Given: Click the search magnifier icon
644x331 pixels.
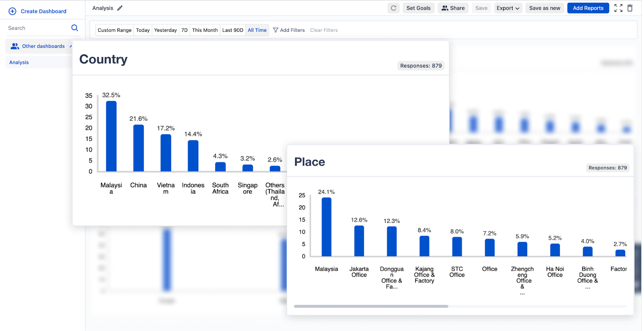Looking at the screenshot, I should (x=74, y=28).
